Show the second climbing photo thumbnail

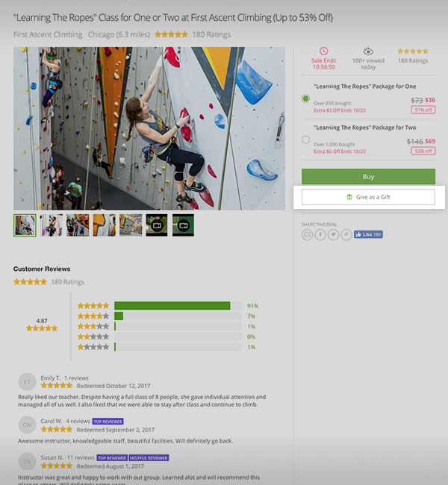pyautogui.click(x=51, y=225)
